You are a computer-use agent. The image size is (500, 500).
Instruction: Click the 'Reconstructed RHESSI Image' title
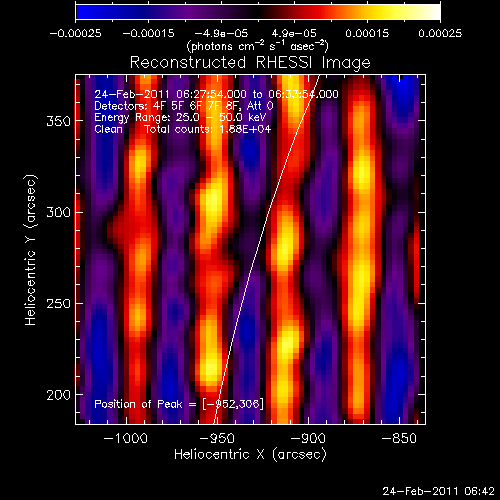point(250,63)
